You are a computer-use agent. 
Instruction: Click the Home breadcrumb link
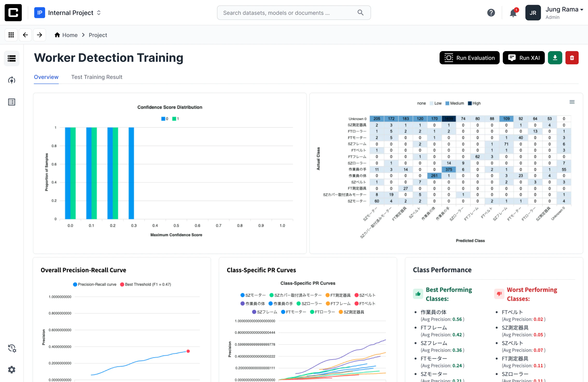[x=70, y=35]
